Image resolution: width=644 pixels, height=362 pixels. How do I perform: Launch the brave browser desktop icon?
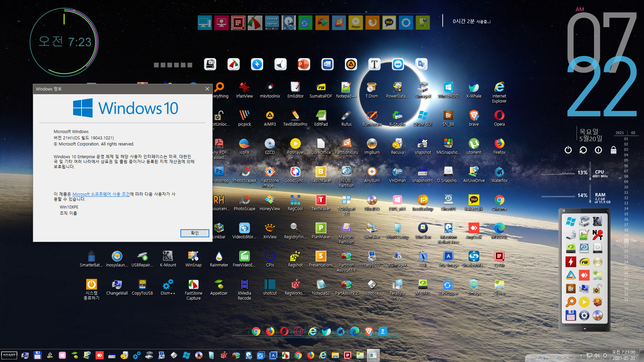click(x=474, y=118)
